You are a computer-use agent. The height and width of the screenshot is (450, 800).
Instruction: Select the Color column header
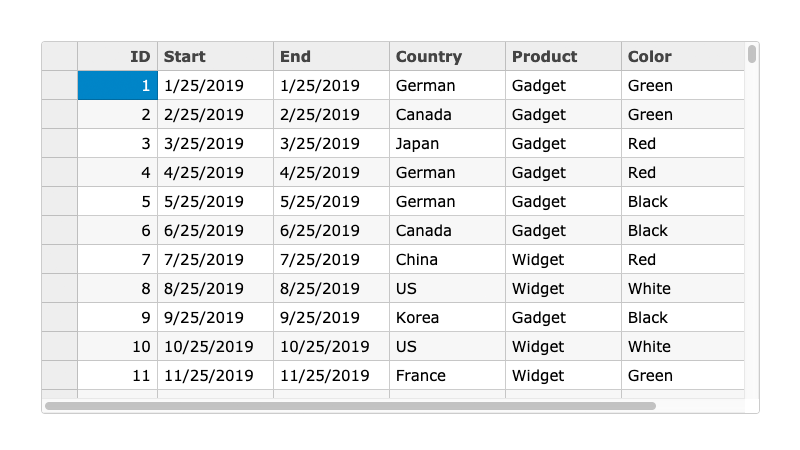point(682,56)
